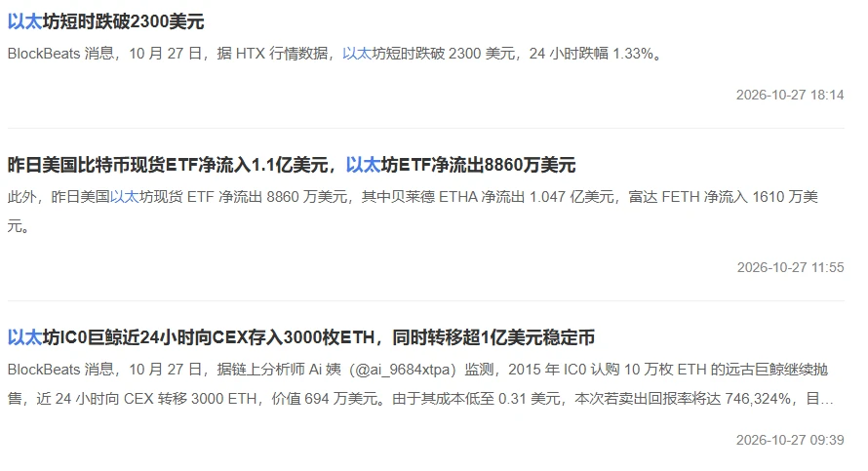Viewport: 868px width, 471px height.
Task: Click timestamp 2026-10-27 09:39
Action: pyautogui.click(x=790, y=440)
